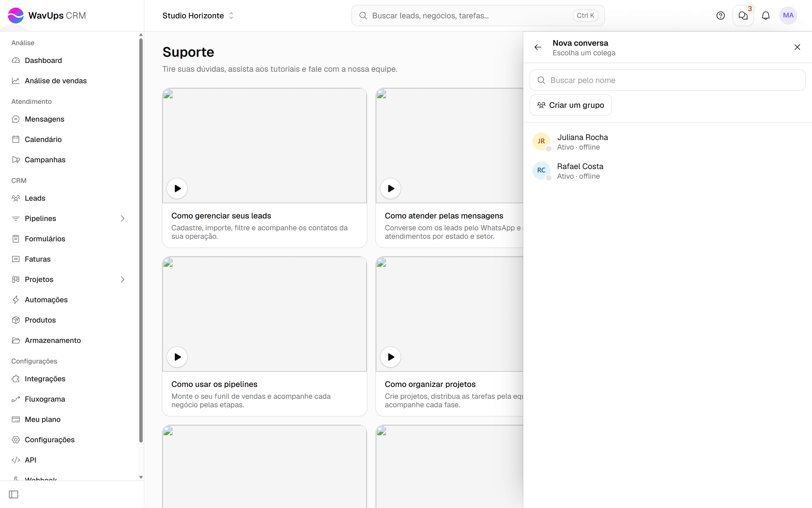812x508 pixels.
Task: Open Automações in sidebar
Action: tap(69, 300)
